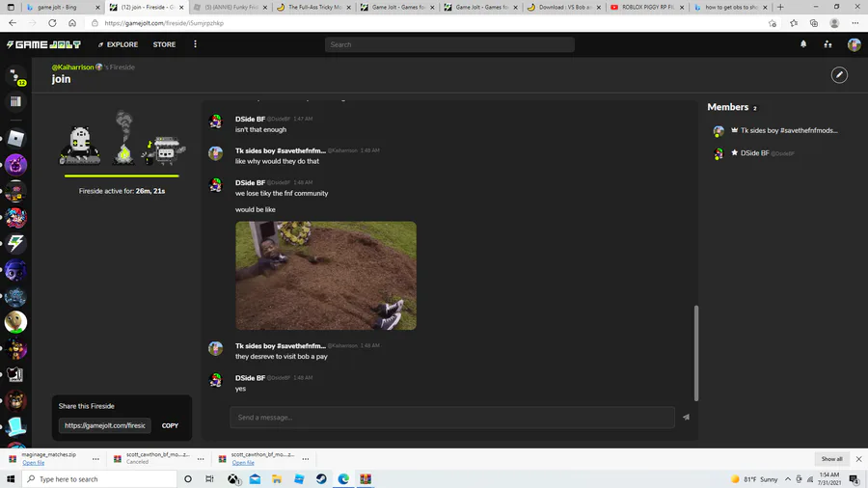Open options for canceled scott_cawthon download

point(201,459)
